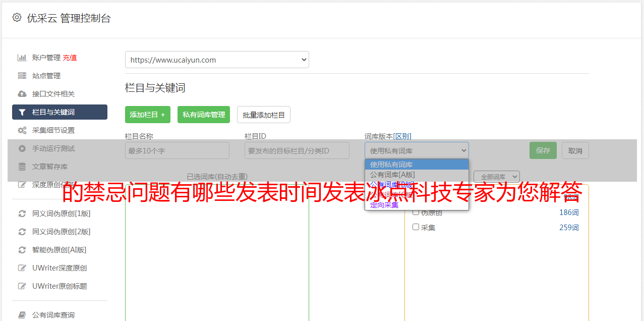Click the 取消 button
This screenshot has height=321, width=644.
[575, 150]
